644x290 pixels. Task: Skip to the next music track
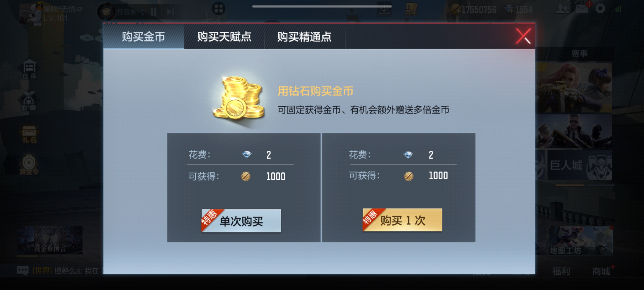(171, 12)
